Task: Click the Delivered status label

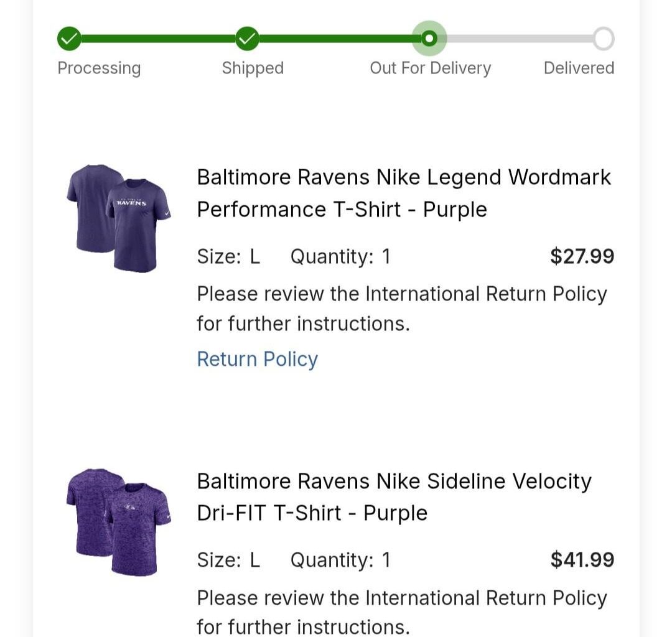Action: click(x=579, y=68)
